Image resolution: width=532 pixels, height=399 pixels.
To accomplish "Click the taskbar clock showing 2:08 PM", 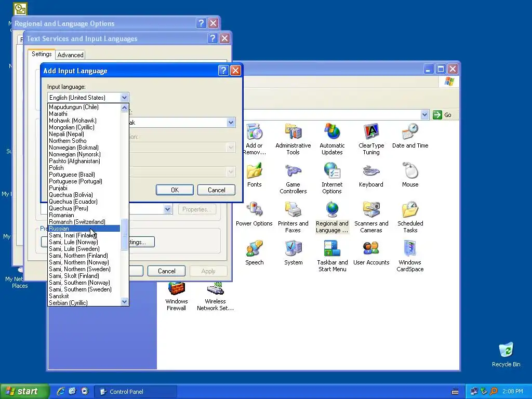I will (513, 392).
